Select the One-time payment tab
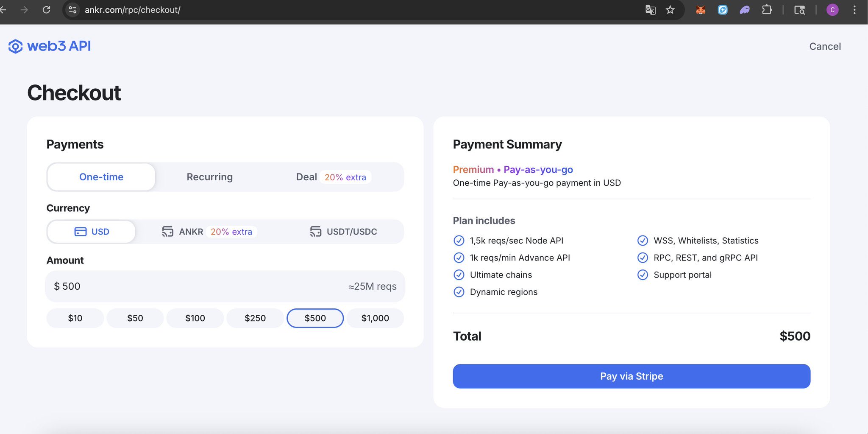 (x=101, y=177)
